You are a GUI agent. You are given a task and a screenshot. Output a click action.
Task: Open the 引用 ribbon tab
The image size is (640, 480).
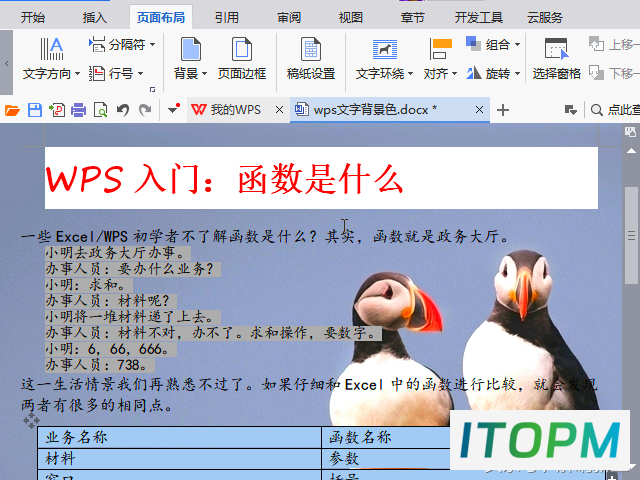tap(227, 18)
